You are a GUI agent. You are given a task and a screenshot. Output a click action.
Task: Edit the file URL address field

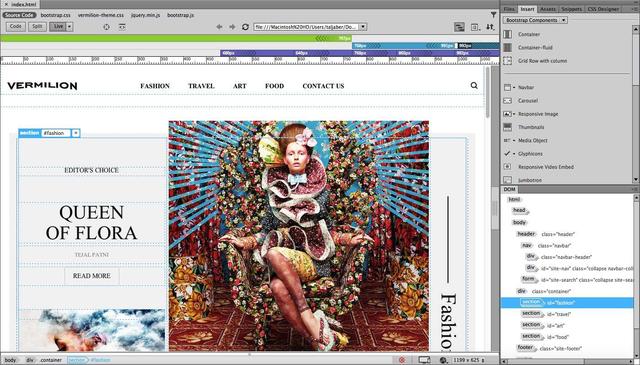tap(306, 27)
